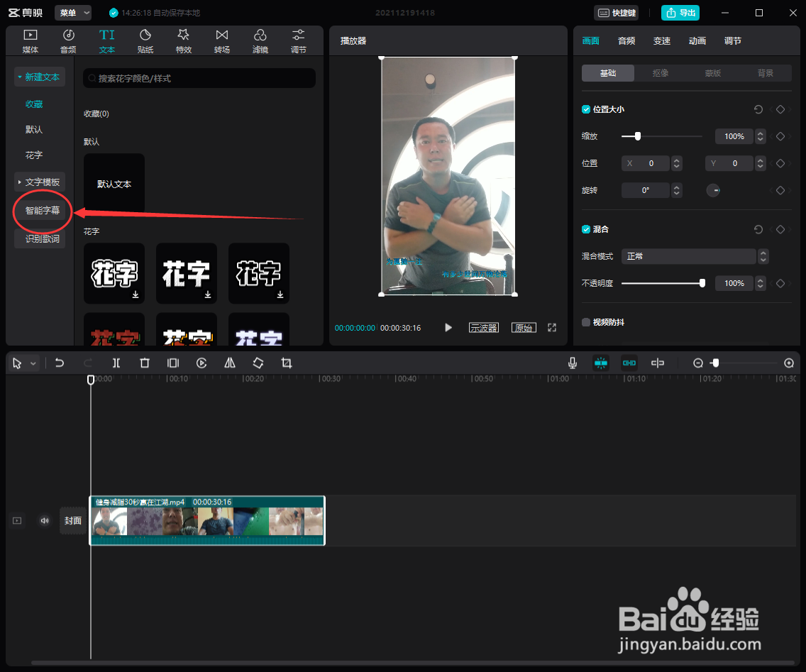
Task: Click the microphone record icon
Action: pyautogui.click(x=573, y=363)
